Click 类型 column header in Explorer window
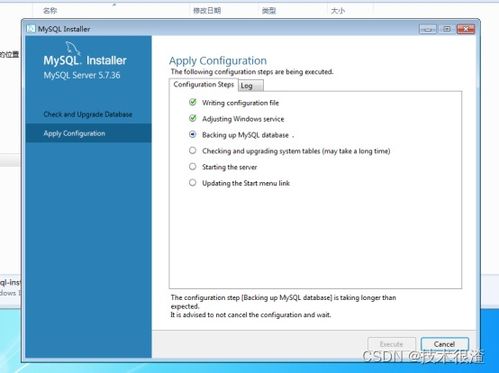Viewport: 499px width, 373px height. click(269, 11)
